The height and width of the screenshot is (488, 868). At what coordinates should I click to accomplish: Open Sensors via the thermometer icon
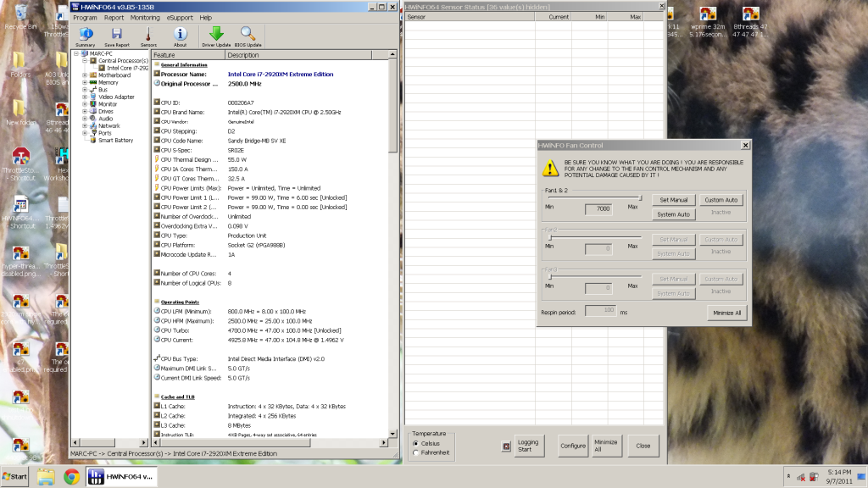tap(148, 37)
